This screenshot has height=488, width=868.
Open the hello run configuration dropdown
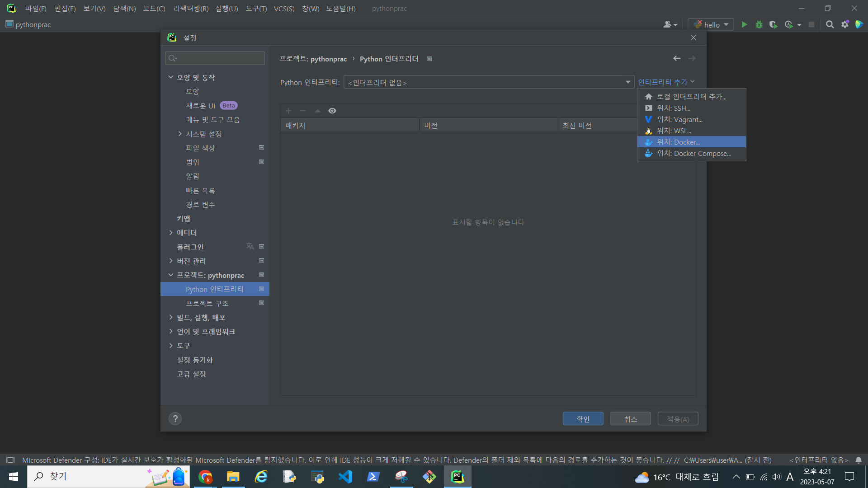[711, 24]
